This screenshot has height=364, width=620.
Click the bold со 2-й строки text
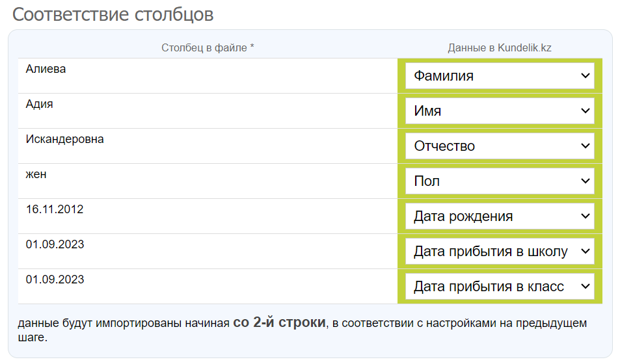(x=278, y=322)
